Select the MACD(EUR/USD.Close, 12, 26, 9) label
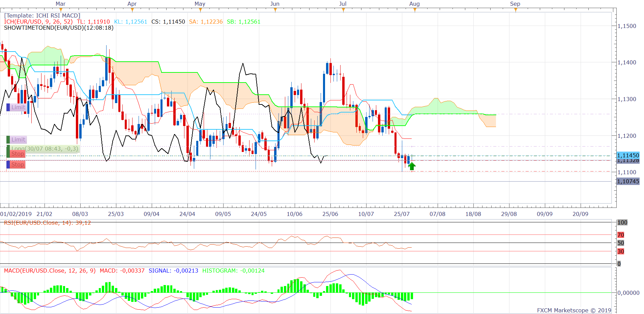The width and height of the screenshot is (644, 314). tap(50, 271)
